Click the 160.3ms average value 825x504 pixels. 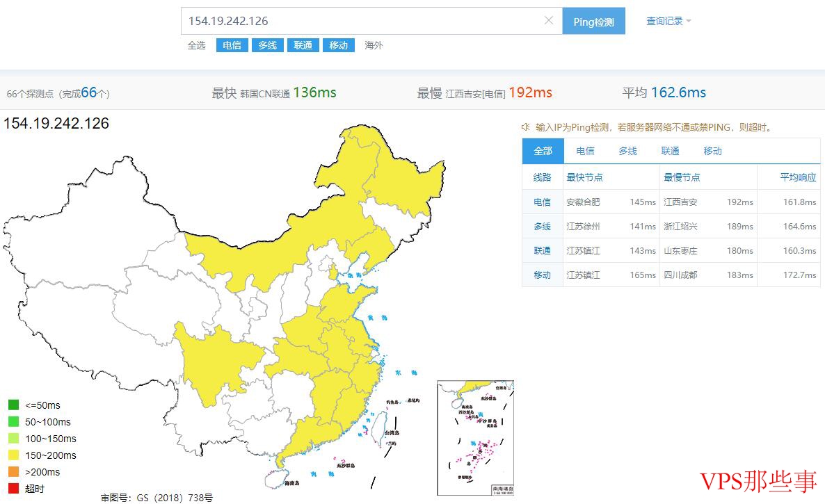(799, 251)
